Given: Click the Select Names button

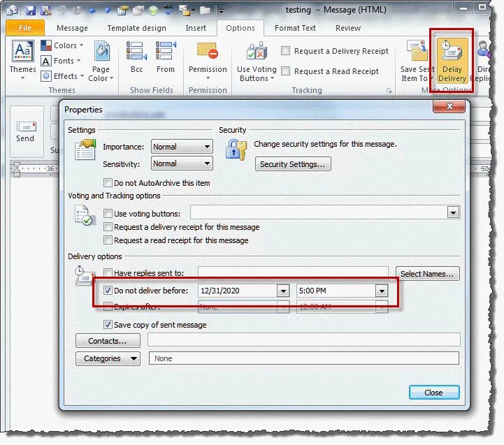Looking at the screenshot, I should [x=427, y=274].
